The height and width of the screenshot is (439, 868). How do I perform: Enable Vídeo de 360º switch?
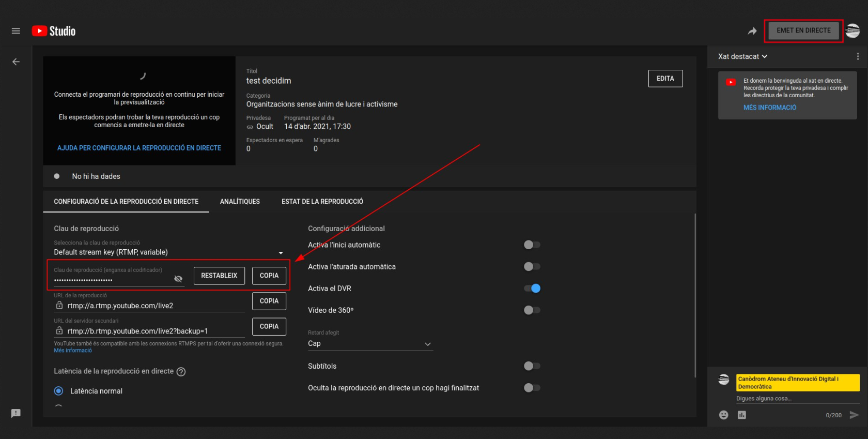click(x=532, y=310)
